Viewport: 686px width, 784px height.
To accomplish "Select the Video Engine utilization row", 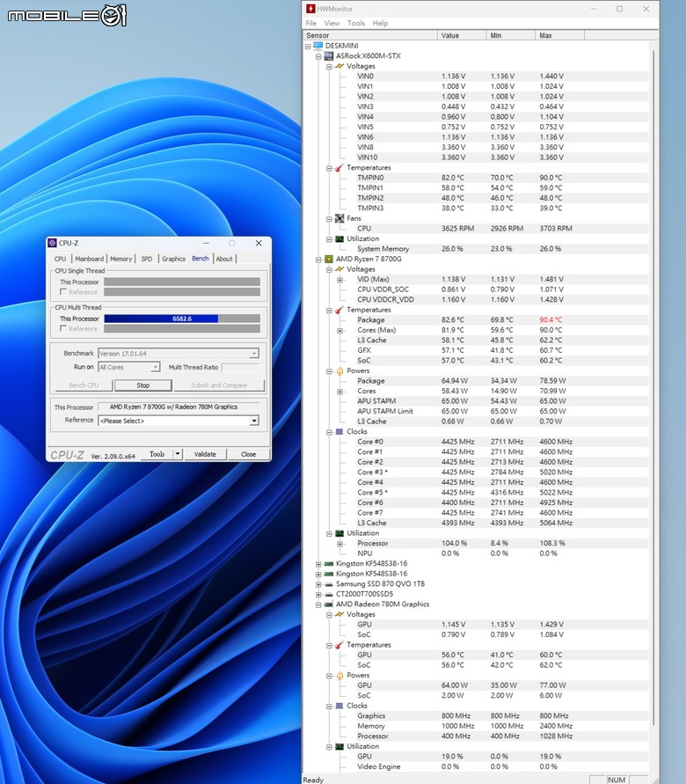I will (x=500, y=766).
